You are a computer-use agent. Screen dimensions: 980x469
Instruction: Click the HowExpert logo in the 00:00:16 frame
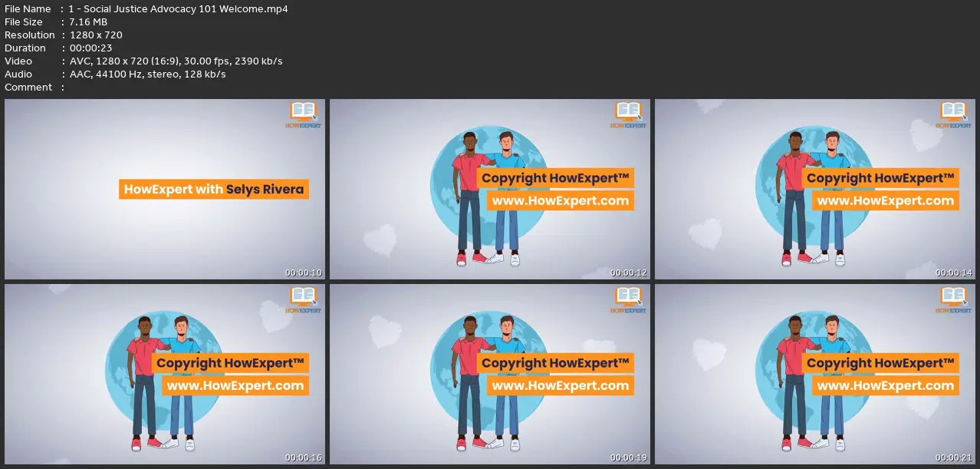pos(304,300)
